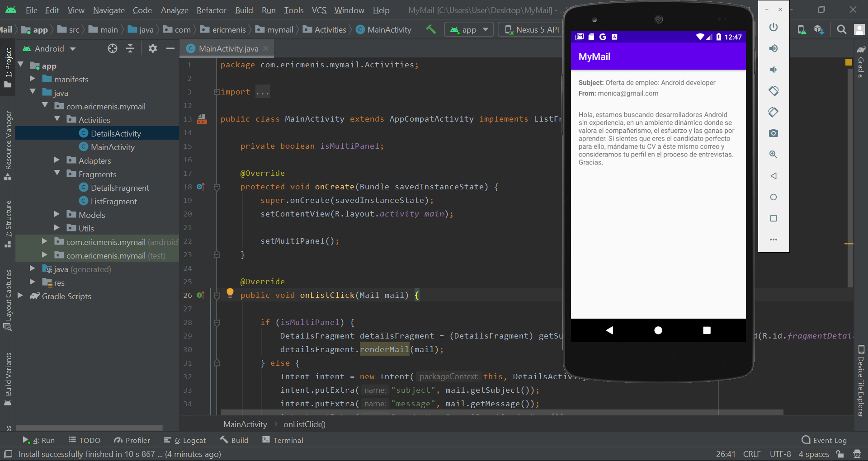
Task: Collapse the Fragments folder
Action: 57,174
